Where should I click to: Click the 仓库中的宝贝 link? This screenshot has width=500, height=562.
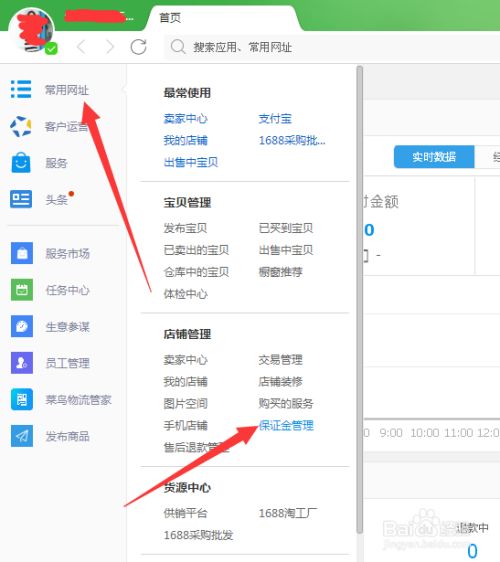tap(196, 272)
